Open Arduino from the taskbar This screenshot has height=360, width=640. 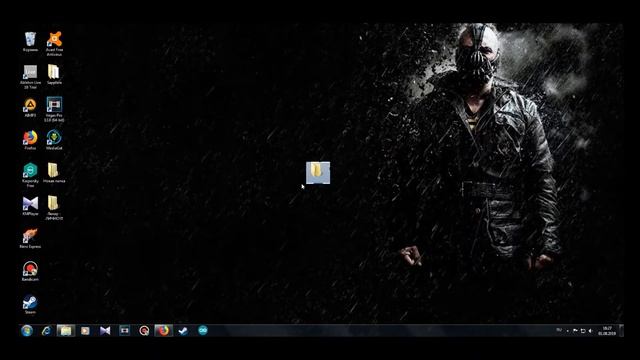(x=203, y=331)
